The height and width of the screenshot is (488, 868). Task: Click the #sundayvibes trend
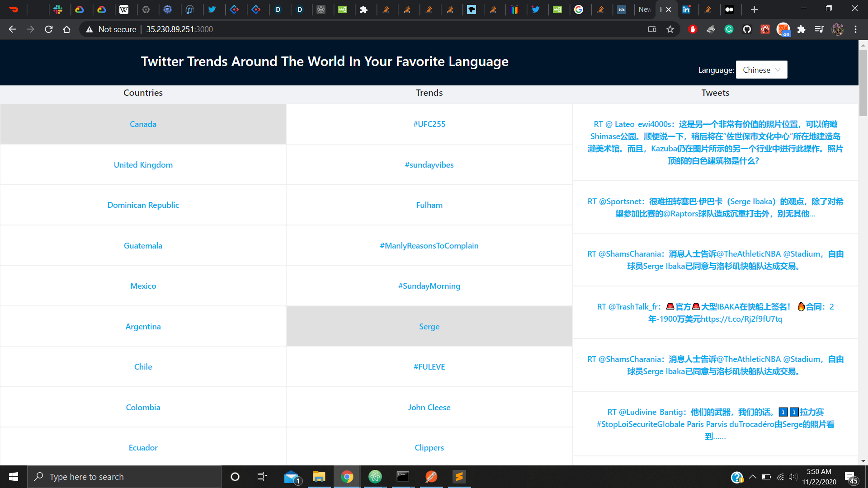pos(429,164)
